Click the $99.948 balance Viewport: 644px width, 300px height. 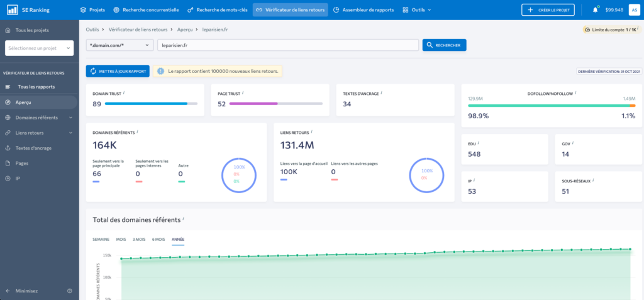point(614,10)
